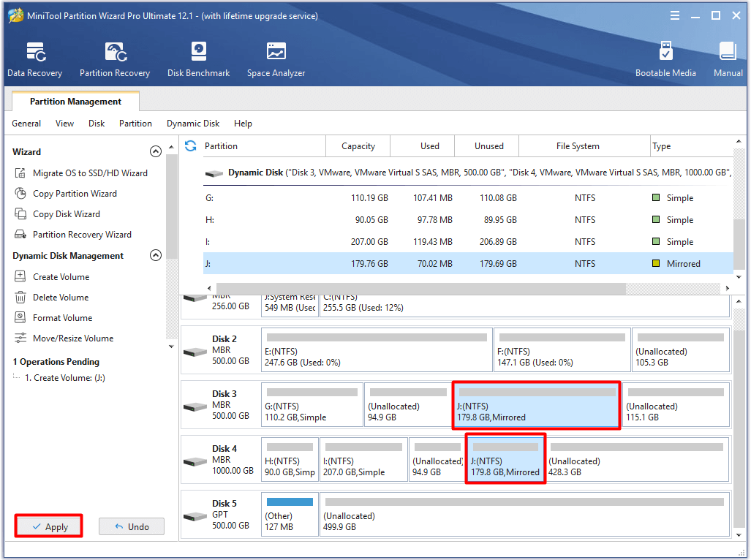Collapse the Wizard section

[x=156, y=152]
